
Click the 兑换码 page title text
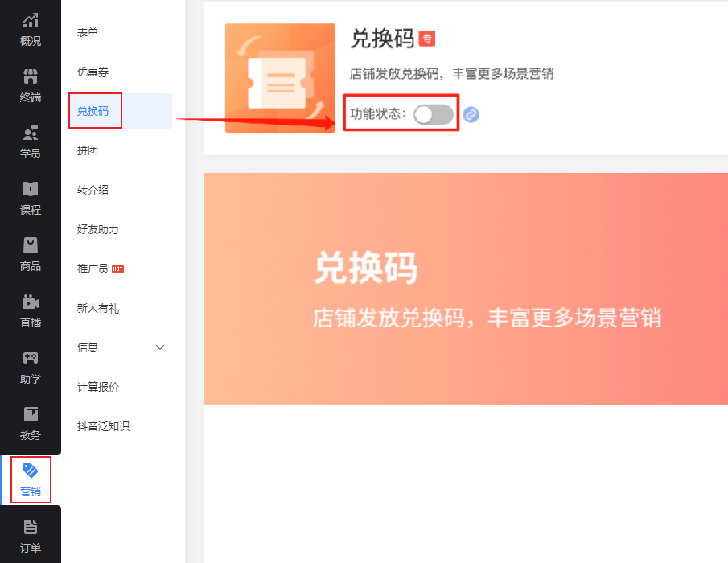(382, 39)
